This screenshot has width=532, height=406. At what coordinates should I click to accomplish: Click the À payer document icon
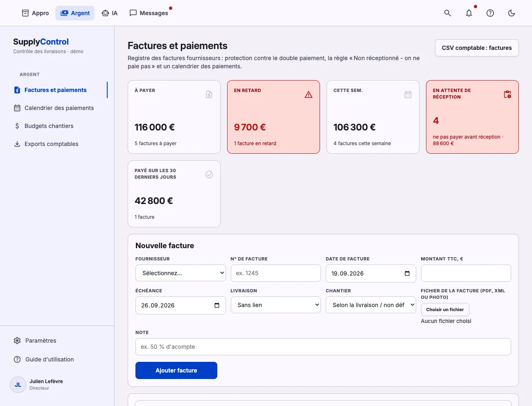(x=209, y=94)
